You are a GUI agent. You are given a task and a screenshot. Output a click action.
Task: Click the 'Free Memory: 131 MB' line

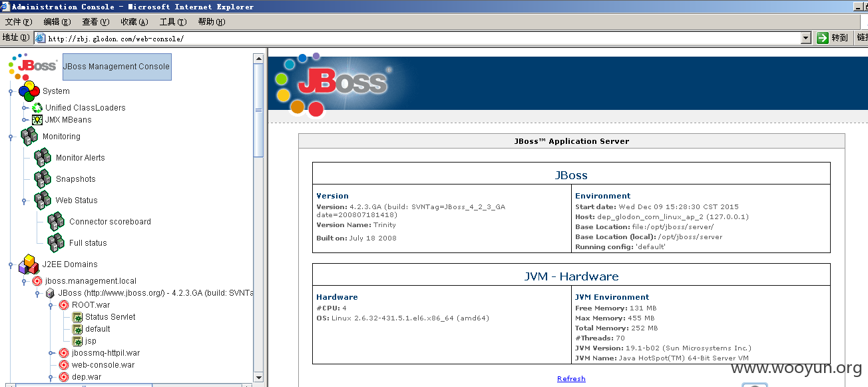tap(616, 308)
